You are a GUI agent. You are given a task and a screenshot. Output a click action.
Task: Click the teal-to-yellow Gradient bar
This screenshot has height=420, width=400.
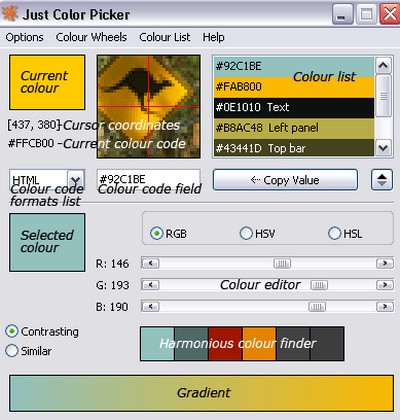(x=201, y=393)
